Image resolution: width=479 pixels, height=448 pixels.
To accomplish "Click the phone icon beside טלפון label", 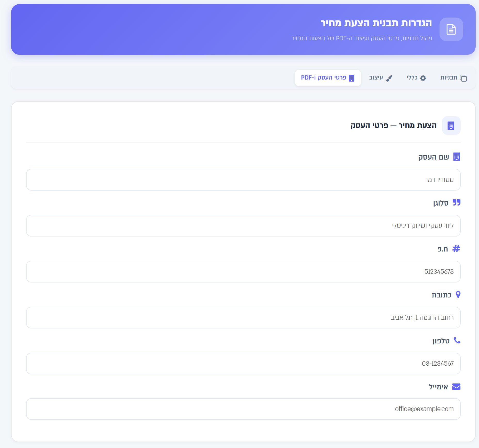I will [x=457, y=340].
